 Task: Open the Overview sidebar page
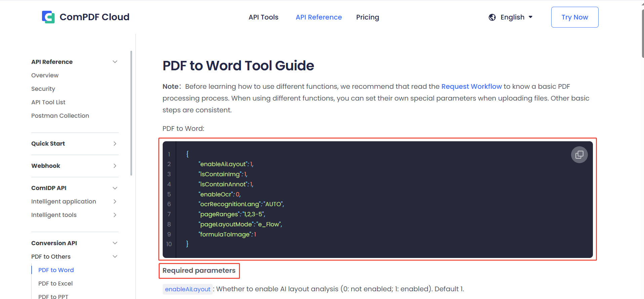(x=45, y=75)
